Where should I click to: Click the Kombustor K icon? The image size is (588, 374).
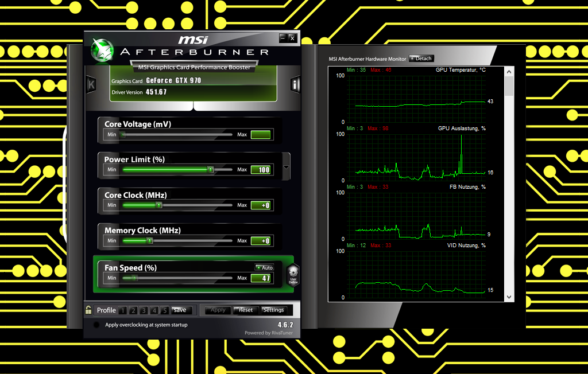coord(91,85)
